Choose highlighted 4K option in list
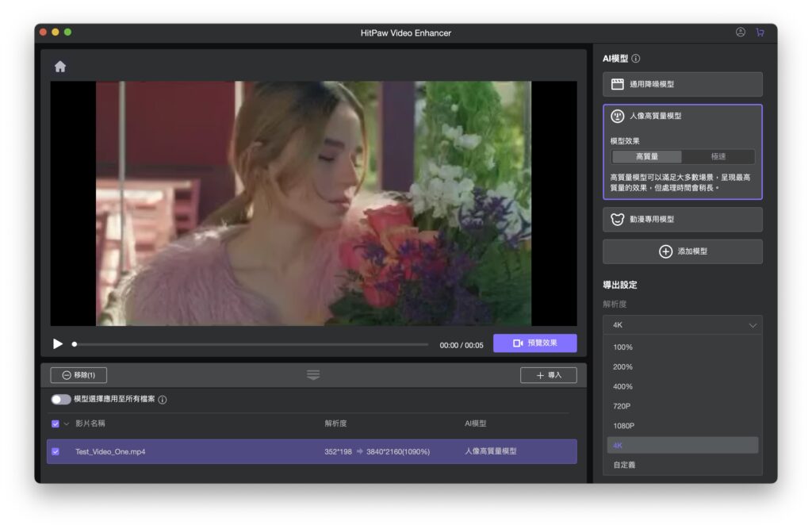 click(x=683, y=446)
